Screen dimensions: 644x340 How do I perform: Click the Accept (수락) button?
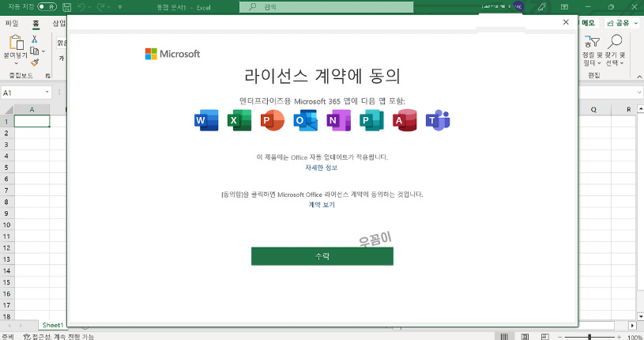tap(322, 256)
